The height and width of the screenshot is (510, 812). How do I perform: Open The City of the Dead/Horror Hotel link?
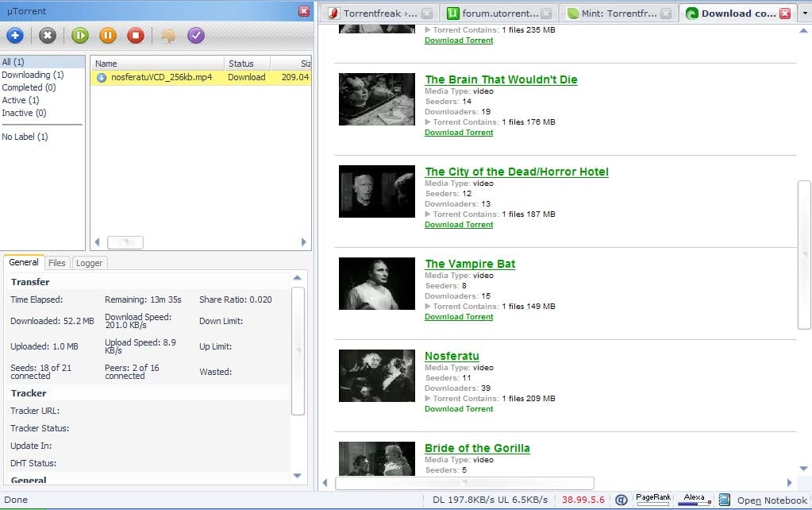click(x=516, y=172)
